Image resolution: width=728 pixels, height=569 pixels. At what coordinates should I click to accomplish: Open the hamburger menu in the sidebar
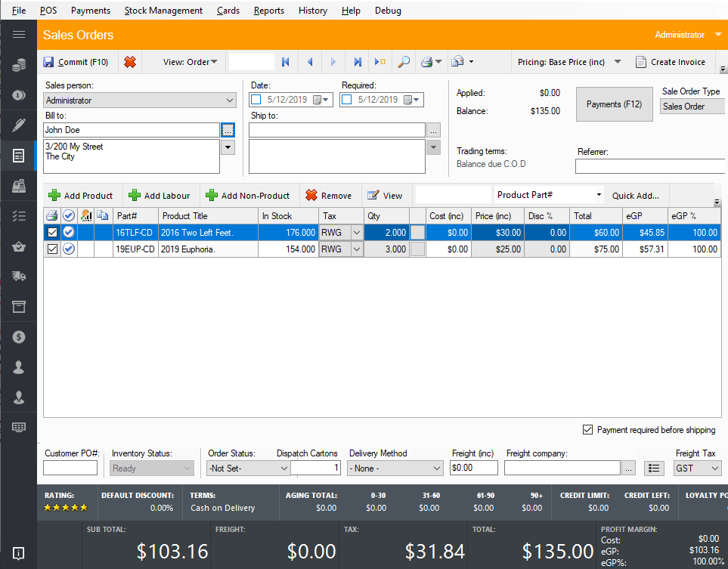point(19,34)
